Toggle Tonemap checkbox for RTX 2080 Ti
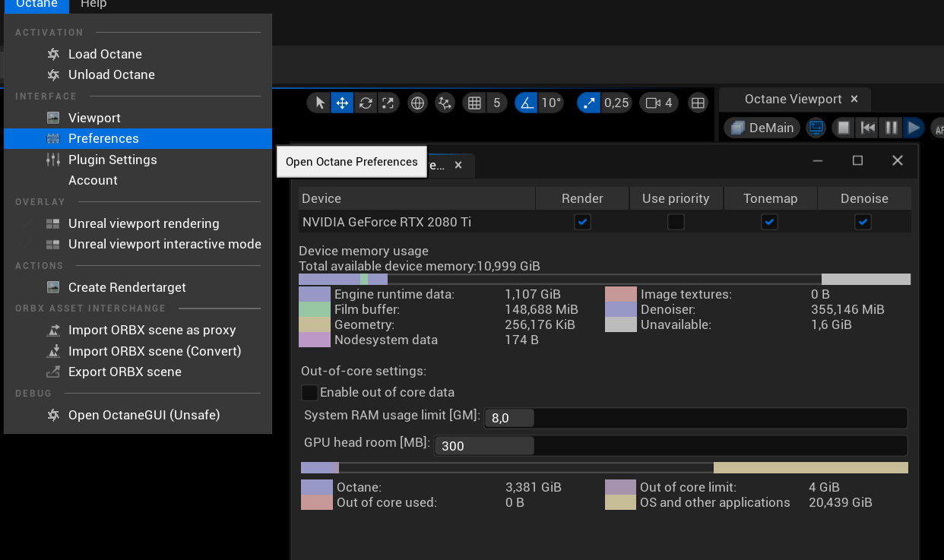The image size is (944, 560). tap(769, 222)
